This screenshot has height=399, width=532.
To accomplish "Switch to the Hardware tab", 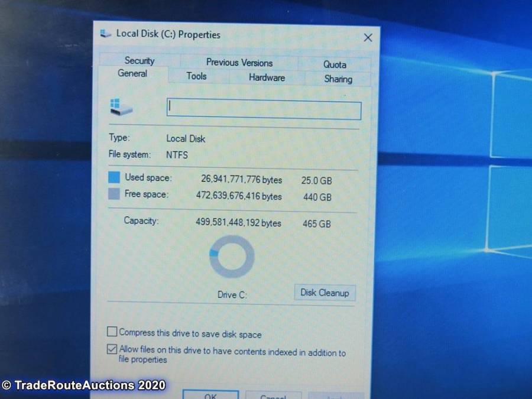I will tap(267, 77).
